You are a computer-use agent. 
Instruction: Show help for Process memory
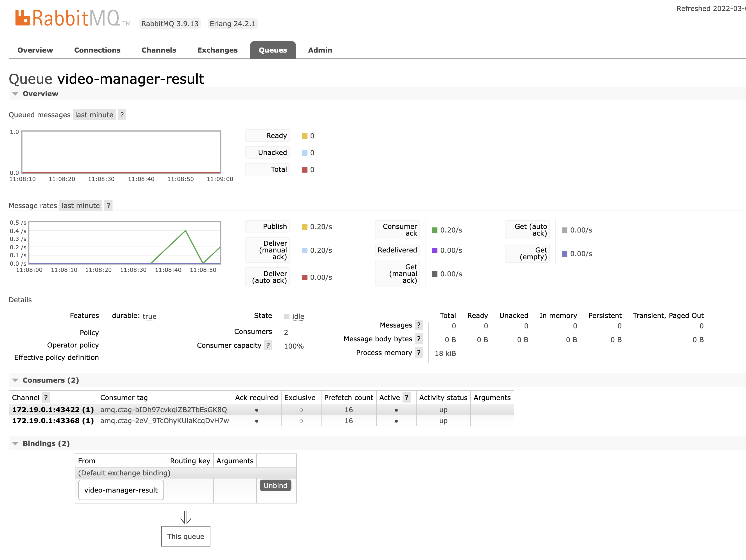click(x=419, y=353)
